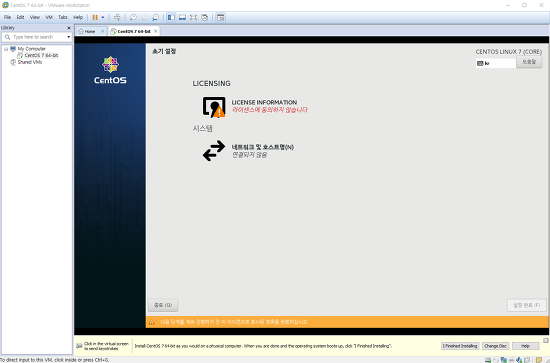Image resolution: width=550 pixels, height=363 pixels.
Task: Take a snapshot of the VM
Action: tap(133, 17)
